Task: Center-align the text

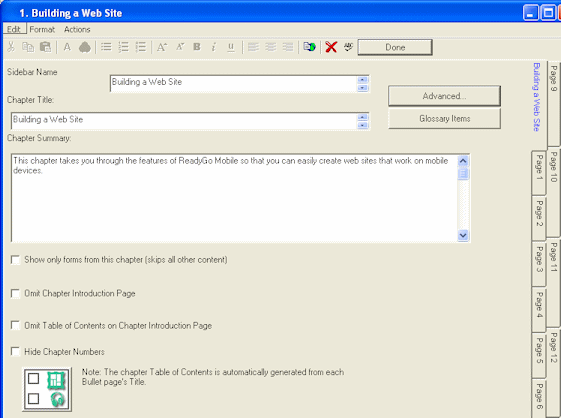Action: click(270, 47)
